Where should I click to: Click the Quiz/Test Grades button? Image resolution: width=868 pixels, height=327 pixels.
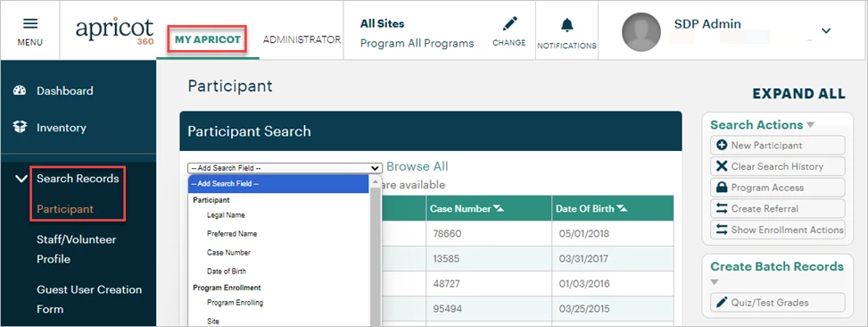click(777, 302)
